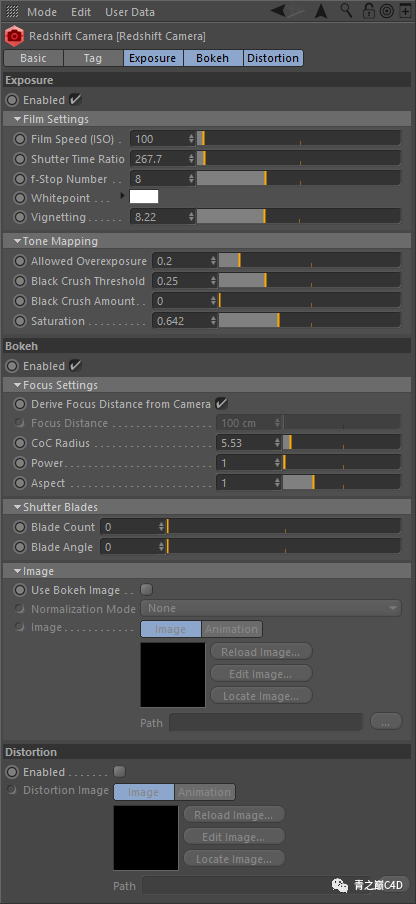Click the Vignetting value field 8.22
Image resolution: width=416 pixels, height=904 pixels.
point(158,217)
